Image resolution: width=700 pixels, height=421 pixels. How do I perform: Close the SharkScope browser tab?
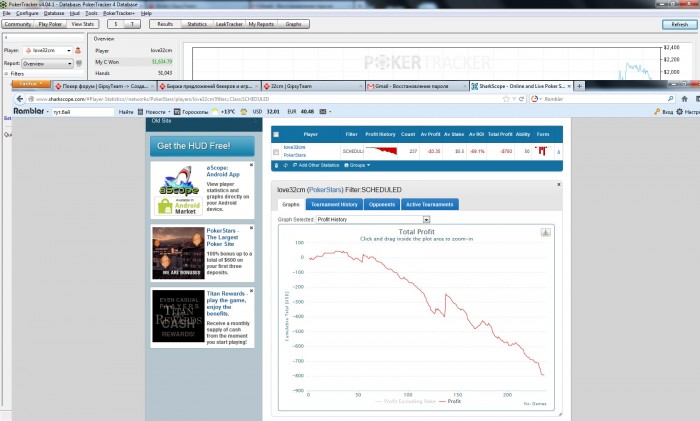[569, 86]
